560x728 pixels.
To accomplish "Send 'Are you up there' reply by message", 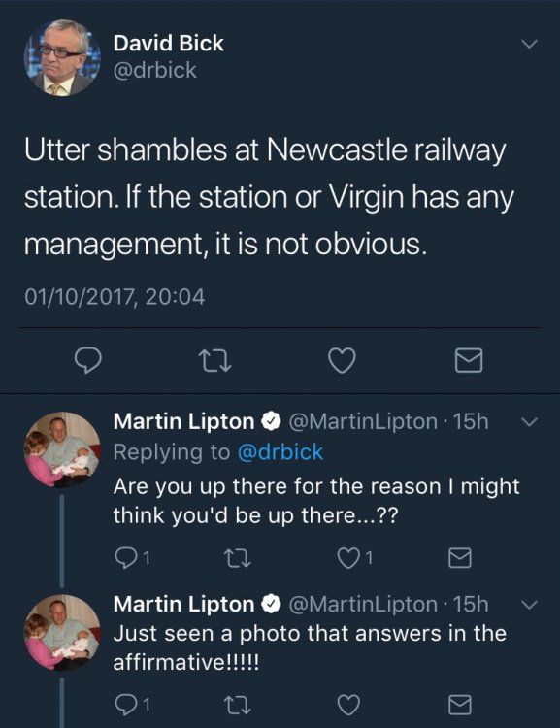I will point(460,558).
